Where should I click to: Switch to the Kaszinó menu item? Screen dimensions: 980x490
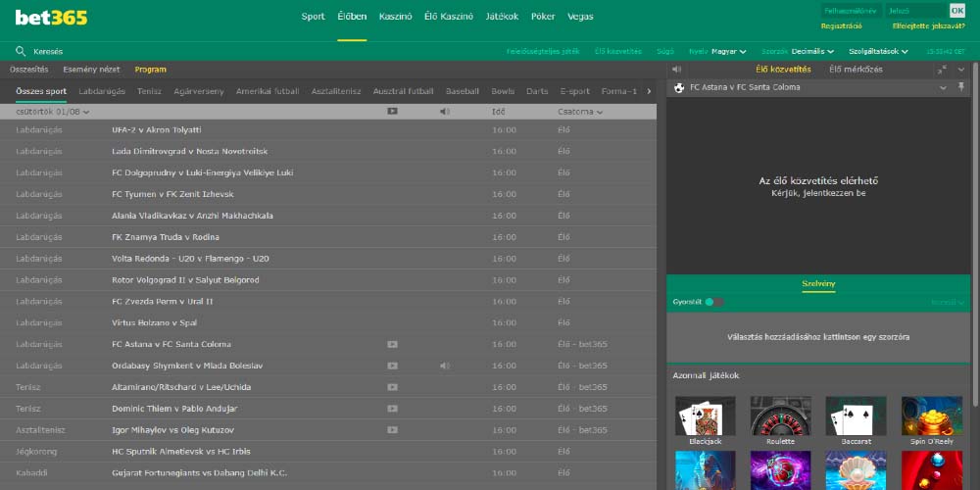click(396, 17)
